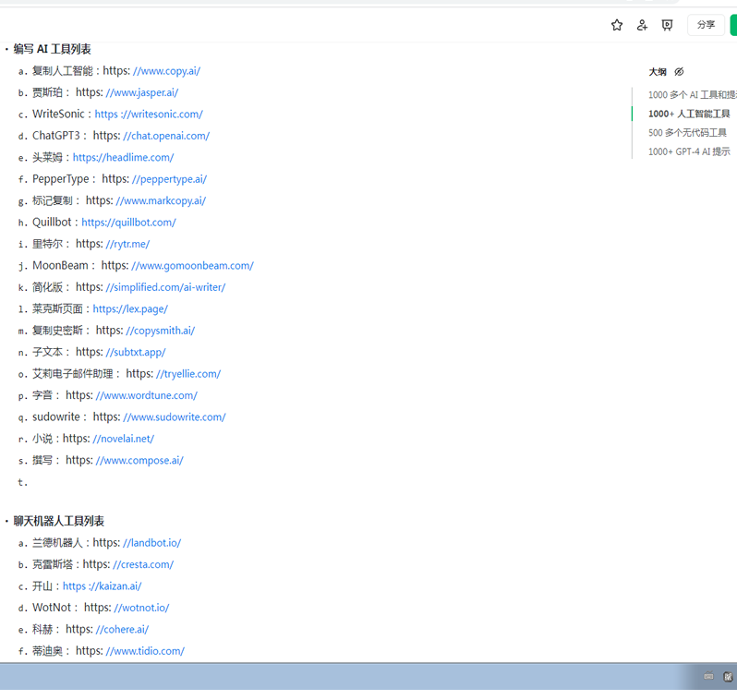737x700 pixels.
Task: Open the www.markcopy.ai link
Action: click(161, 200)
